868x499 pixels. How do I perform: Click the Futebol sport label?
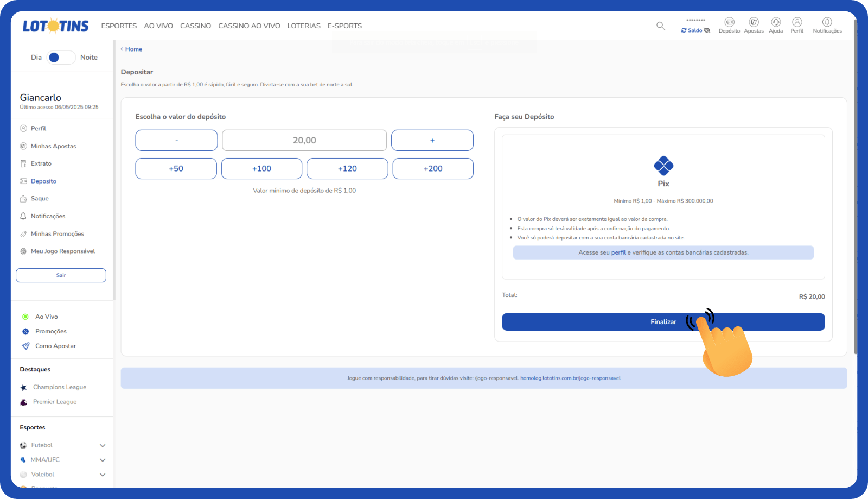(42, 445)
